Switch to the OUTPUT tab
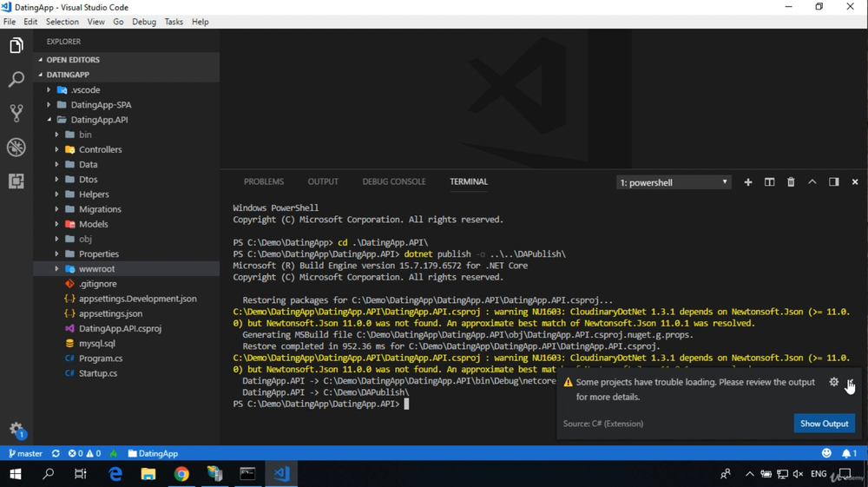868x487 pixels. 323,181
